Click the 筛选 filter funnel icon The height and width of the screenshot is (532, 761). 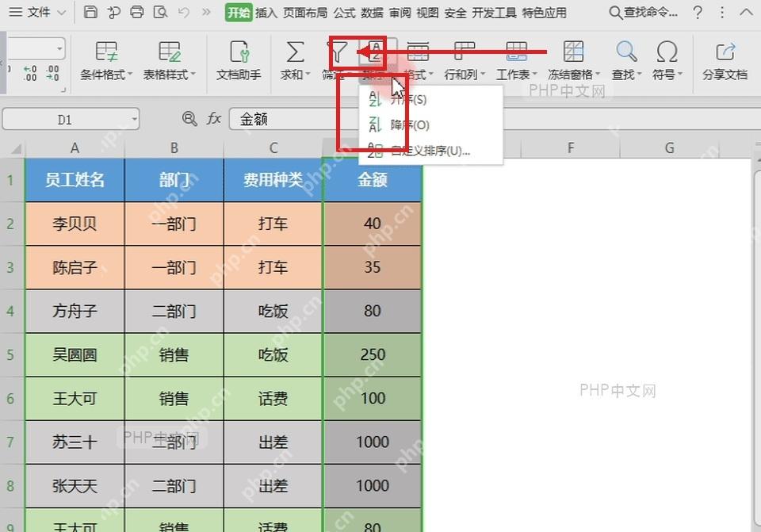(x=338, y=52)
